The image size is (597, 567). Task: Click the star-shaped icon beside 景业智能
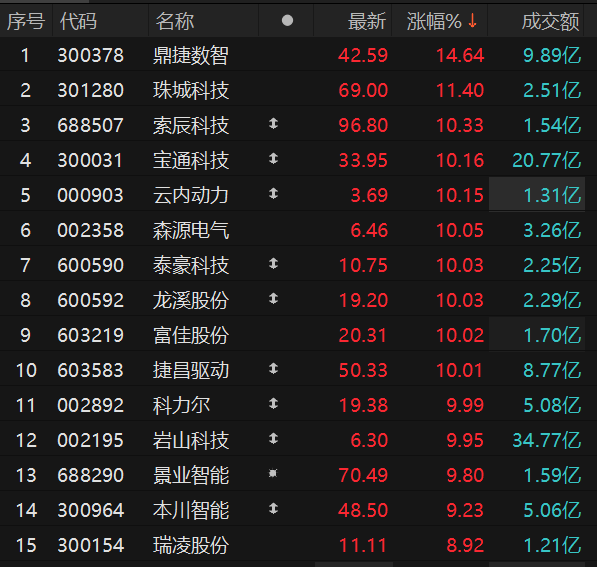(x=273, y=473)
